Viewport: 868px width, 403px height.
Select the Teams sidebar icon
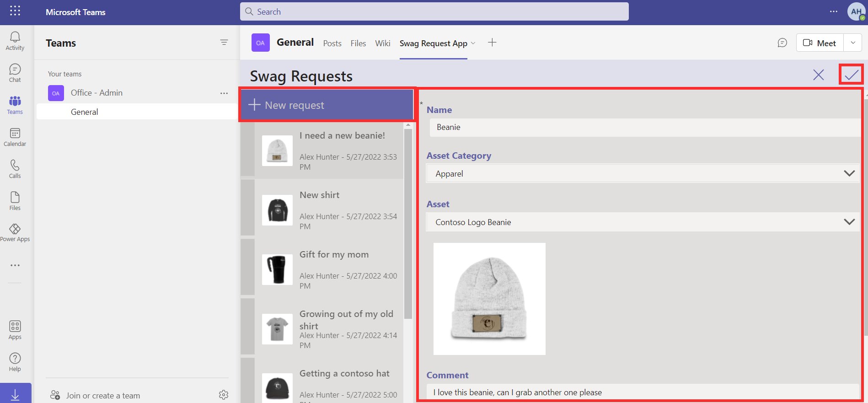(15, 105)
